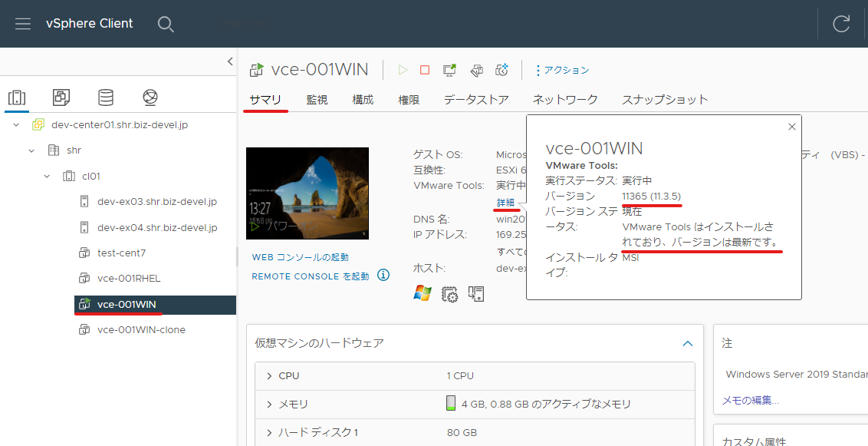Open the ネットワーク tab
The image size is (868, 446).
point(565,100)
